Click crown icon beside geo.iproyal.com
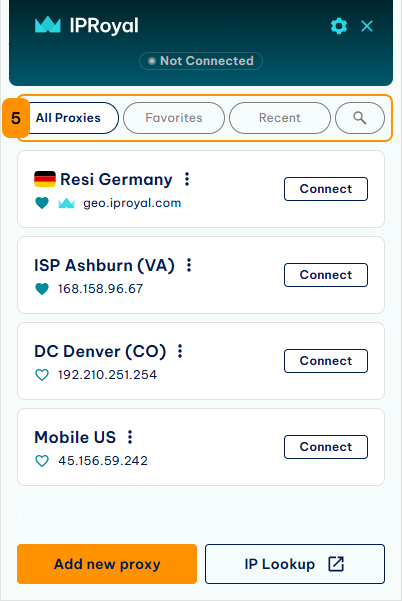402x601 pixels. tap(66, 203)
